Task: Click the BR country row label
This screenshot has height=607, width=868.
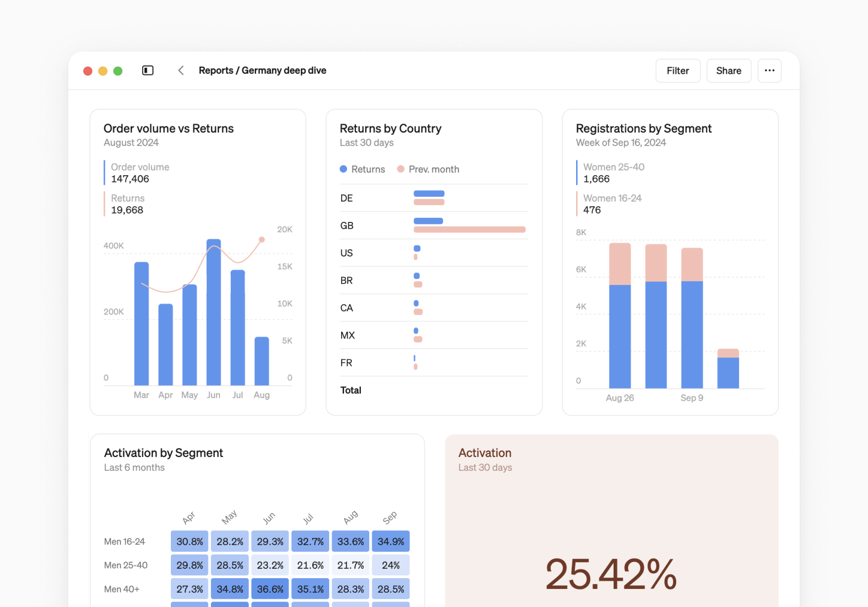Action: click(346, 281)
